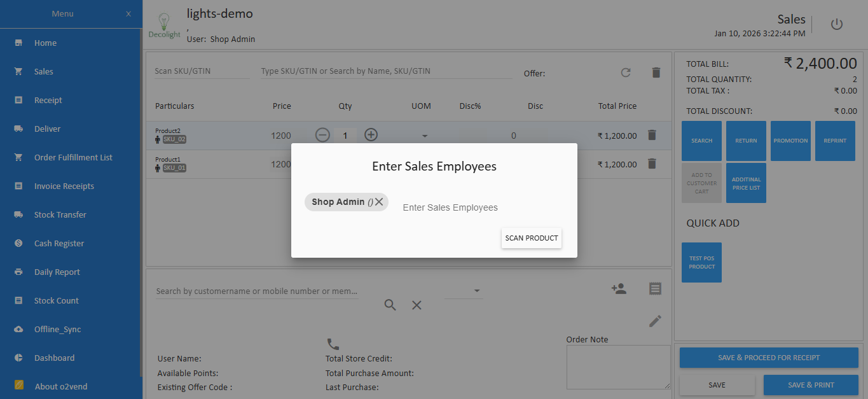Image resolution: width=868 pixels, height=399 pixels.
Task: Increase Product2 quantity with plus
Action: (x=371, y=135)
